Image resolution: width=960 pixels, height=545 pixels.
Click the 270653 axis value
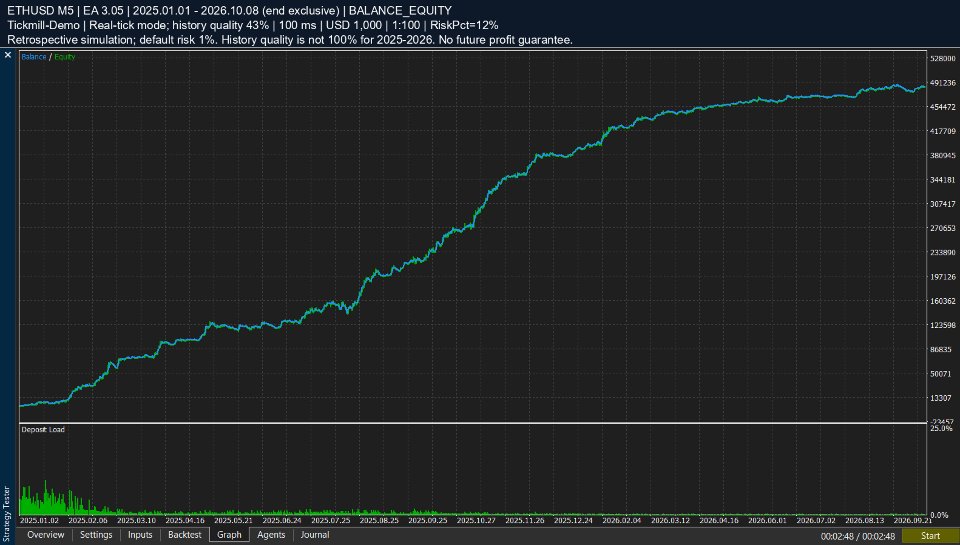[x=943, y=228]
